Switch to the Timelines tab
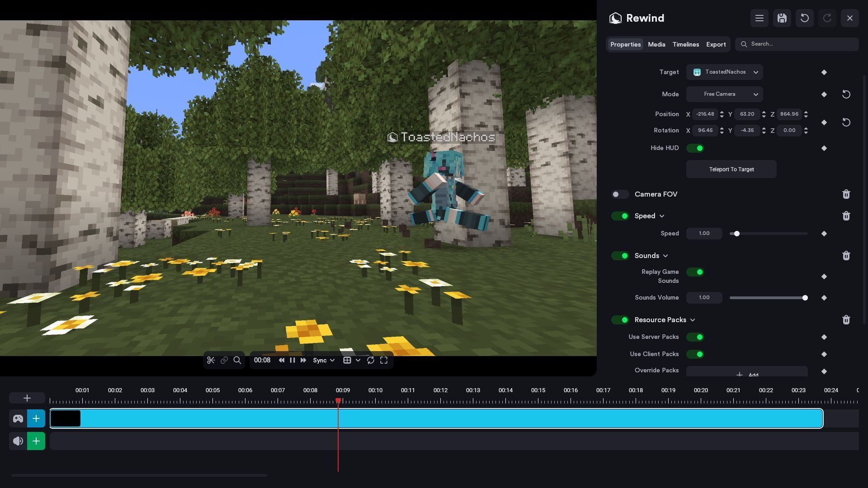This screenshot has height=488, width=868. (686, 44)
